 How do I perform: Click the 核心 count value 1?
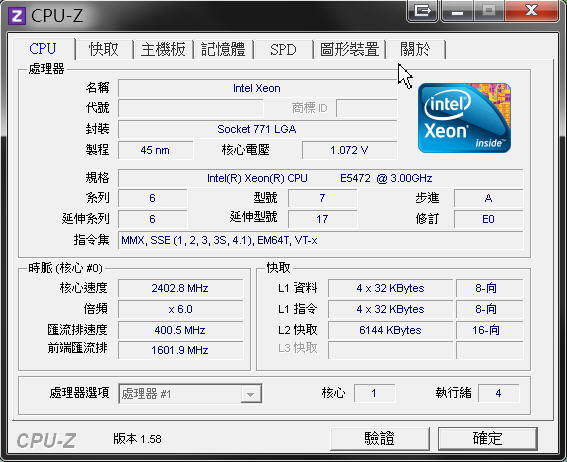374,393
